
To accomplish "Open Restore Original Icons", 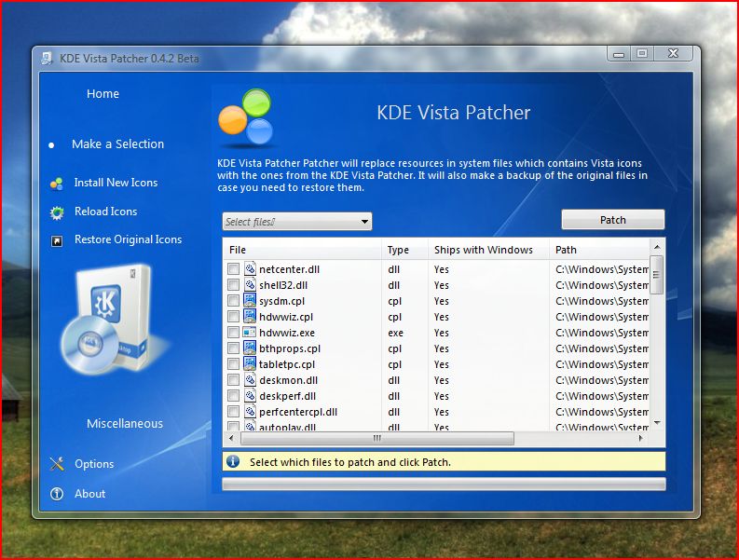I will point(129,239).
